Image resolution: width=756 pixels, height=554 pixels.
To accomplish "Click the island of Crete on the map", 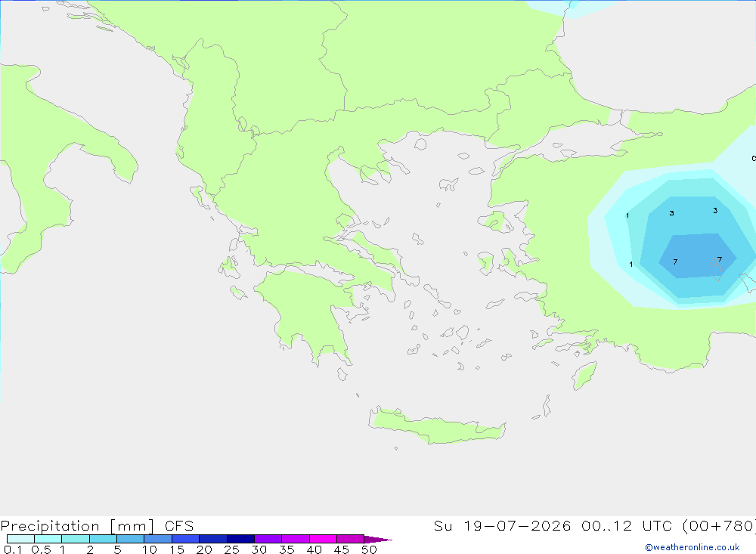I will (436, 426).
